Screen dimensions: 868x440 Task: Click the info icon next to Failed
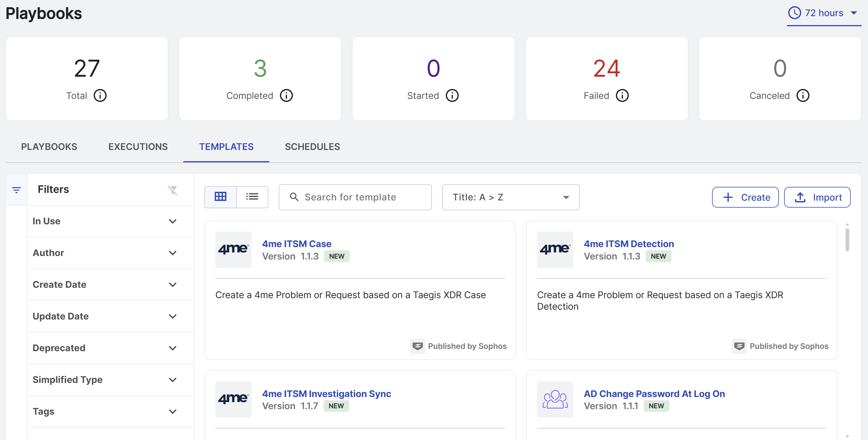pyautogui.click(x=622, y=96)
